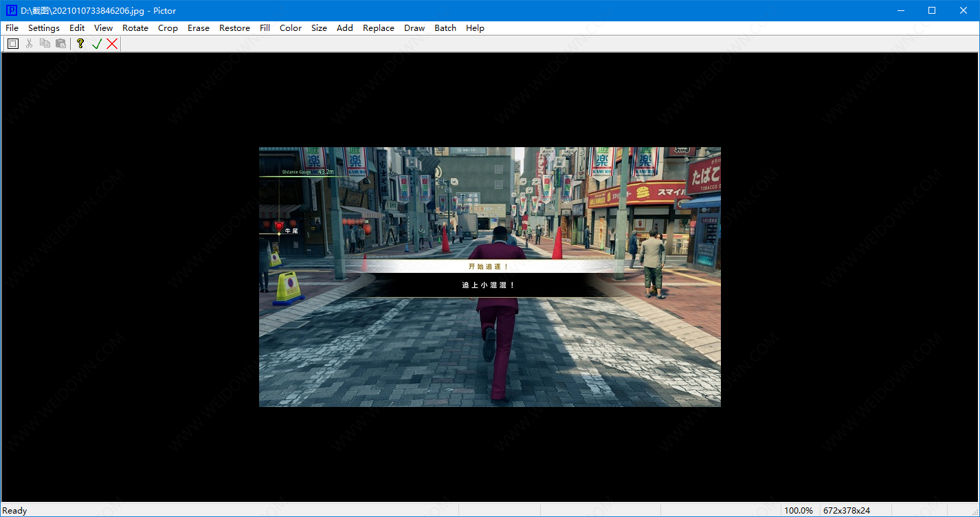
Task: Select the rectangular selection tool icon
Action: (x=13, y=43)
